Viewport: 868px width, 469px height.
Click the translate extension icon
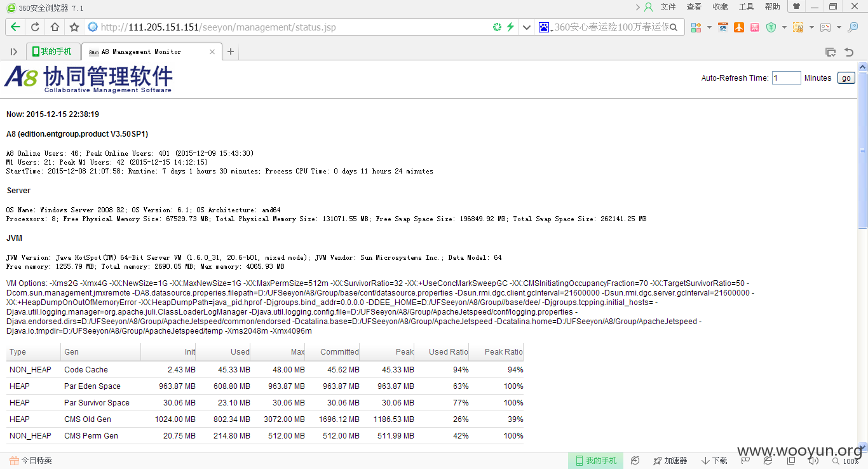point(722,27)
